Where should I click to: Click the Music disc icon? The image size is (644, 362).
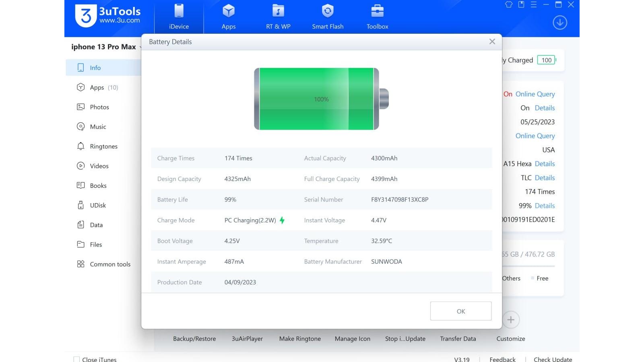[x=80, y=127]
